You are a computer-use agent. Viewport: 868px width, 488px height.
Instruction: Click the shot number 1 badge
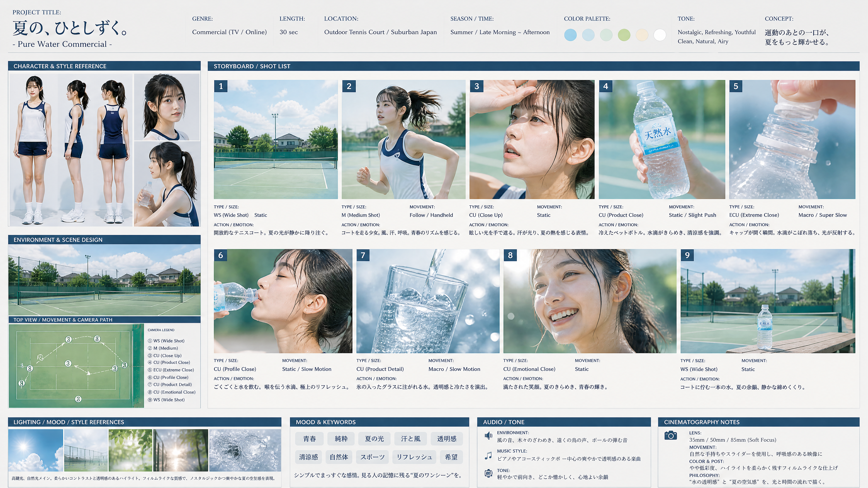coord(221,86)
